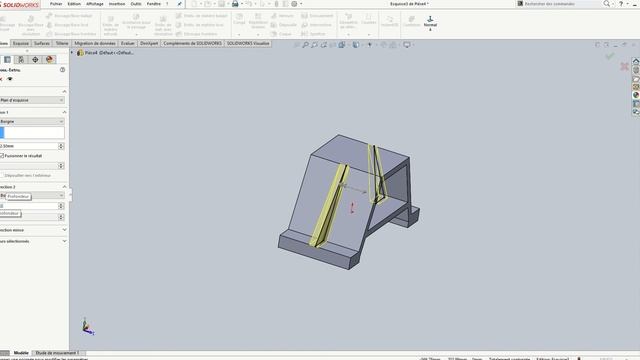The height and width of the screenshot is (360, 640).
Task: Open the Edition menu
Action: click(74, 4)
